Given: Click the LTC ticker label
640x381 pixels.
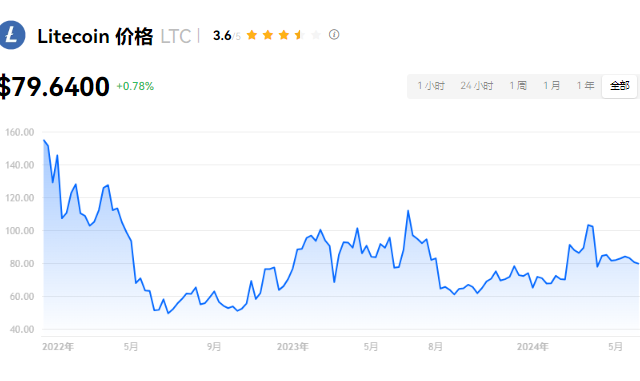Looking at the screenshot, I should pyautogui.click(x=176, y=36).
